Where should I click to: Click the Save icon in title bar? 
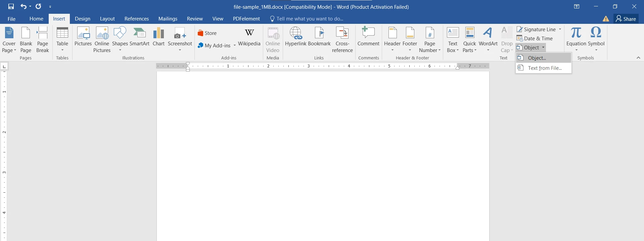[11, 6]
